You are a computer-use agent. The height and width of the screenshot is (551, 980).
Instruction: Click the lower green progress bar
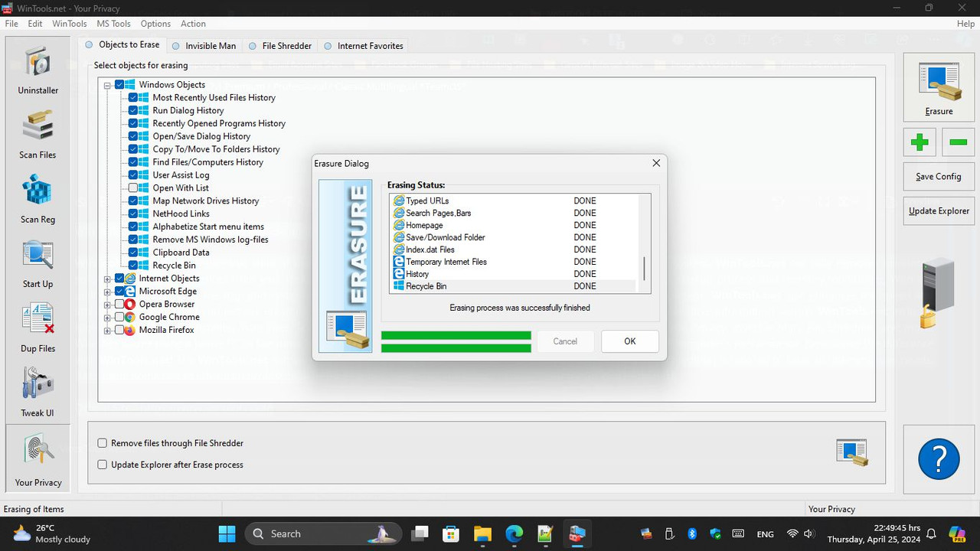click(456, 348)
